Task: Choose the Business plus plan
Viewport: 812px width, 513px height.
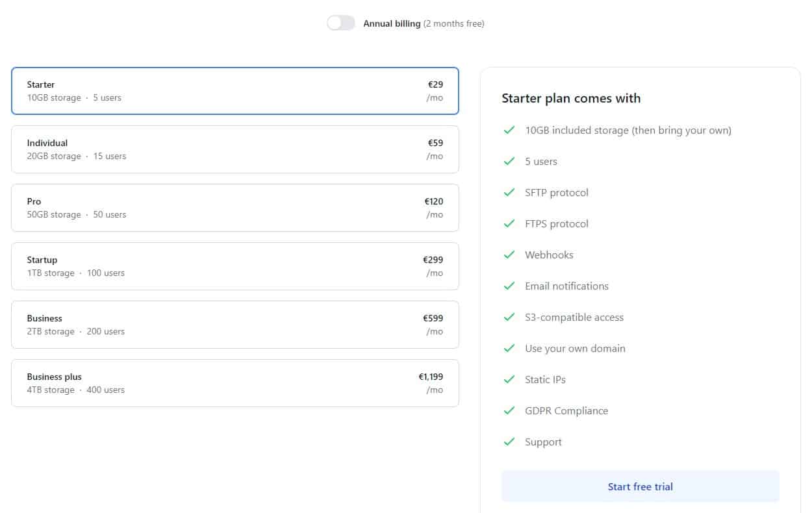Action: (x=235, y=383)
